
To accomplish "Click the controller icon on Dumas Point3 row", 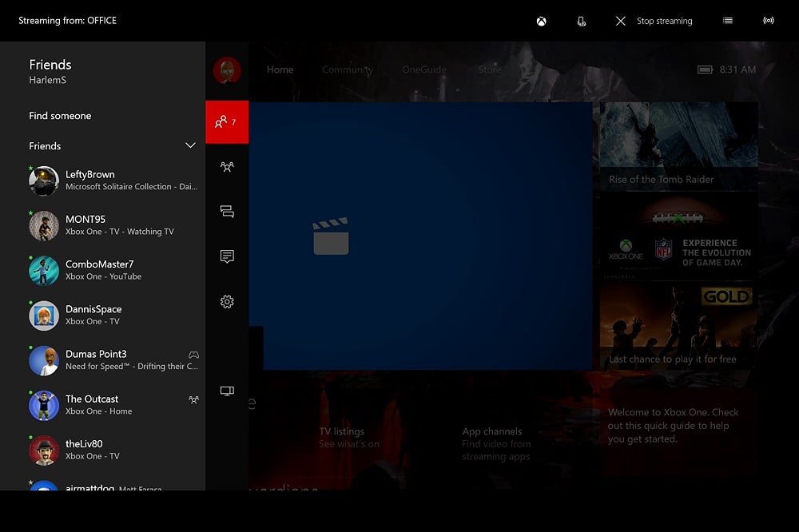I will tap(193, 355).
